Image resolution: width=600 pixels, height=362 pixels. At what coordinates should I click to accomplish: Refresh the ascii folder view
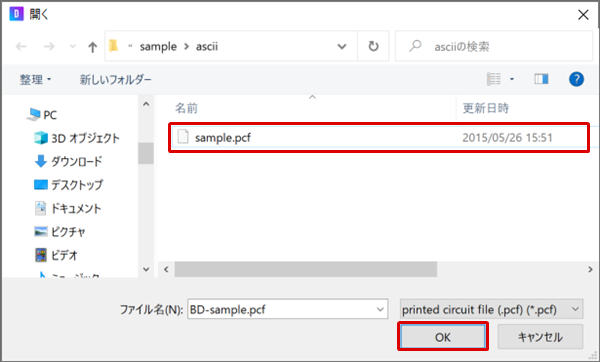(373, 46)
